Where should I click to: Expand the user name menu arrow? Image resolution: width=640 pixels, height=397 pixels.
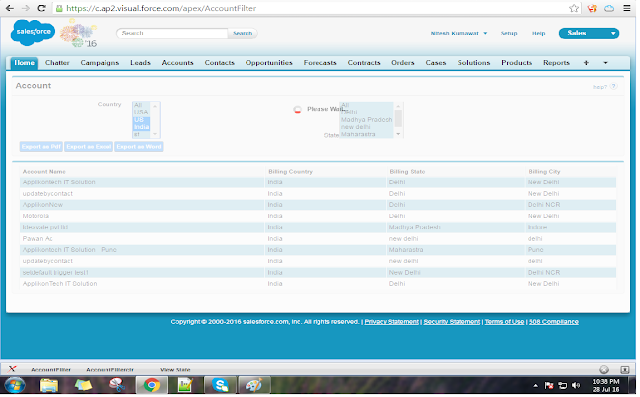pyautogui.click(x=485, y=33)
